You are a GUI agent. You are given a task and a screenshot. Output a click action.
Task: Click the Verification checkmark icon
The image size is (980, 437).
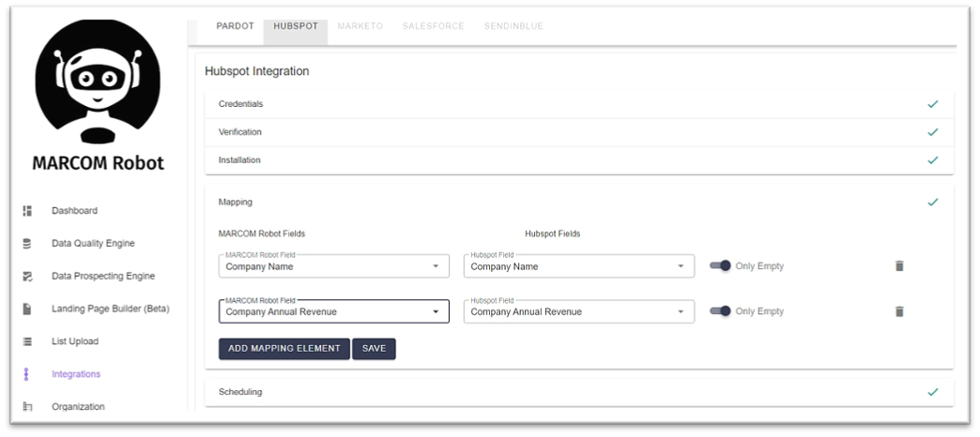[x=933, y=132]
